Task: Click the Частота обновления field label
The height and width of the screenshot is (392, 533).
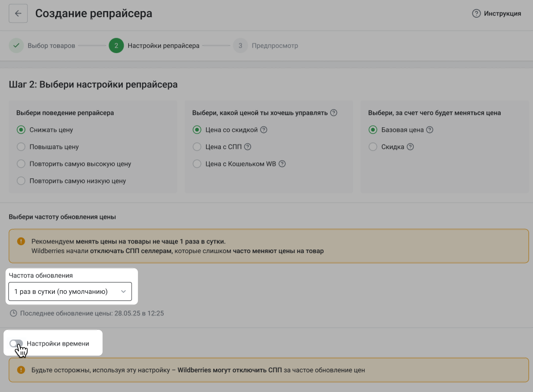Action: pyautogui.click(x=41, y=276)
